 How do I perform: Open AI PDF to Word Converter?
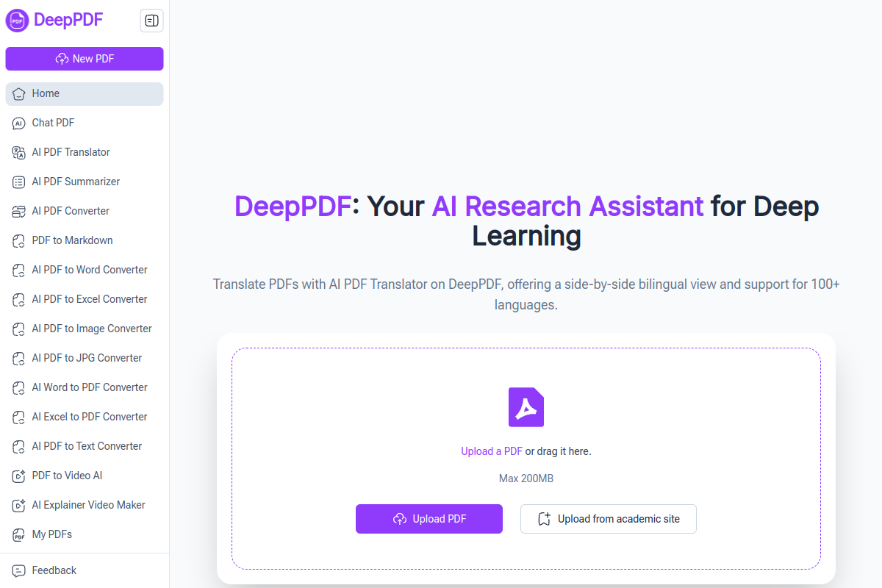[85, 270]
